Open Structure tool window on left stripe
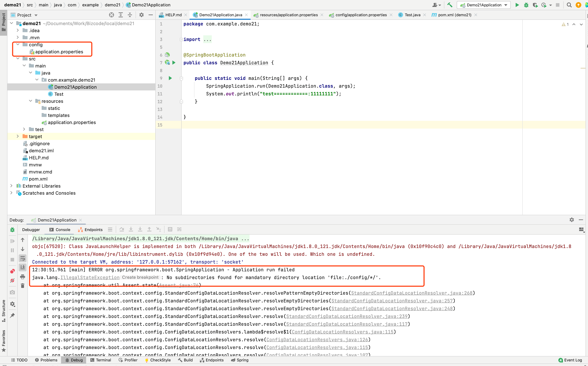This screenshot has width=588, height=366. pos(4,311)
